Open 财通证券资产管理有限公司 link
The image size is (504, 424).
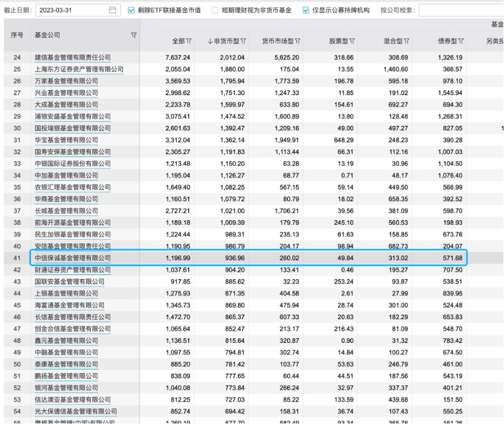click(73, 270)
